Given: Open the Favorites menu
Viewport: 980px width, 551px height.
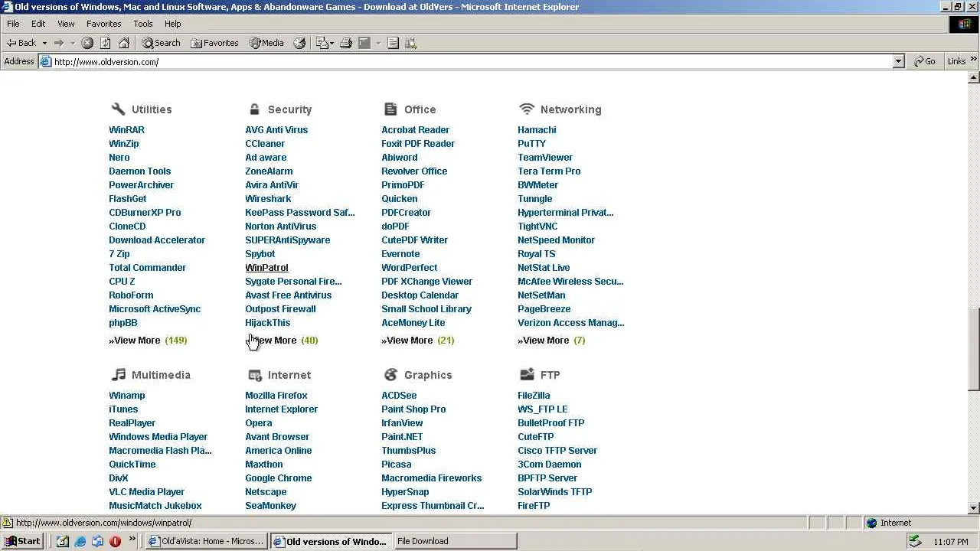Looking at the screenshot, I should (x=103, y=24).
